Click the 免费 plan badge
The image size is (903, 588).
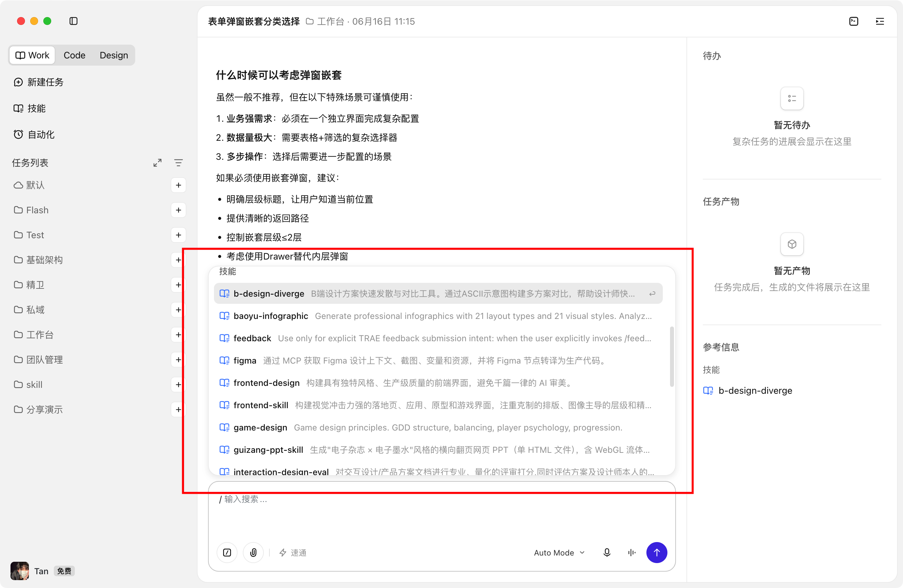coord(64,571)
